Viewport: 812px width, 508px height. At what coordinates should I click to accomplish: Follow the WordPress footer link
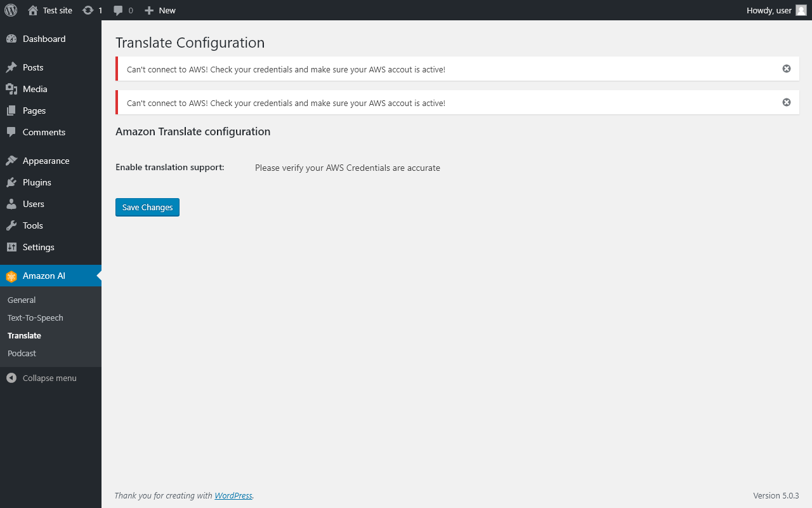[233, 495]
